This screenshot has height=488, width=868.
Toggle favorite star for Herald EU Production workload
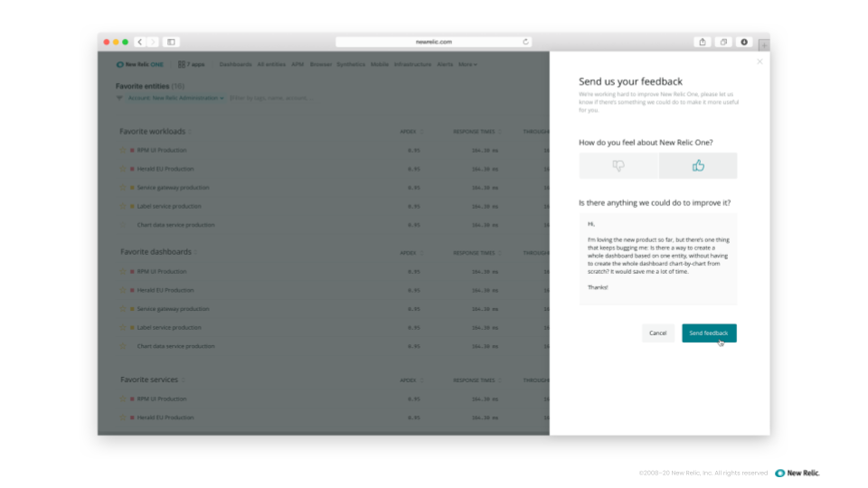123,169
